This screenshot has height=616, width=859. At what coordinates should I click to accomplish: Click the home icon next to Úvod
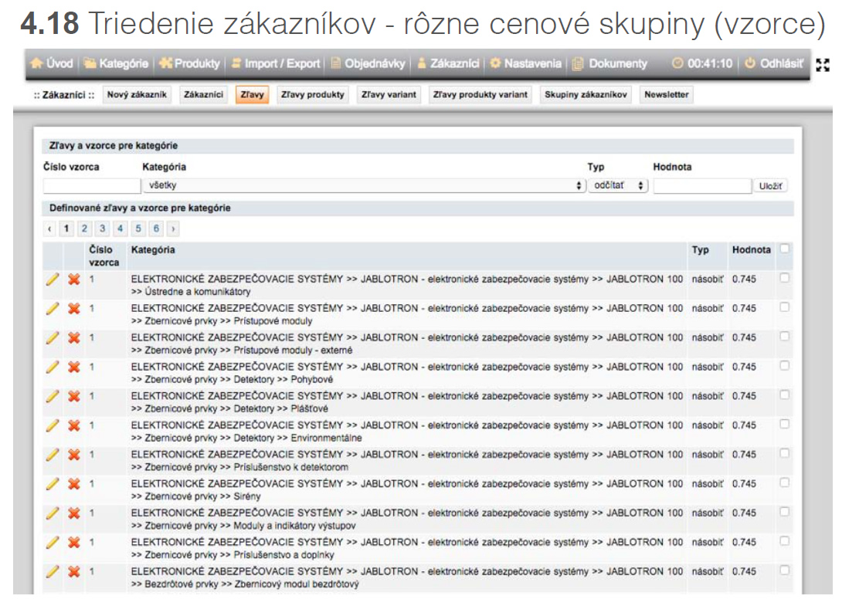[x=36, y=64]
